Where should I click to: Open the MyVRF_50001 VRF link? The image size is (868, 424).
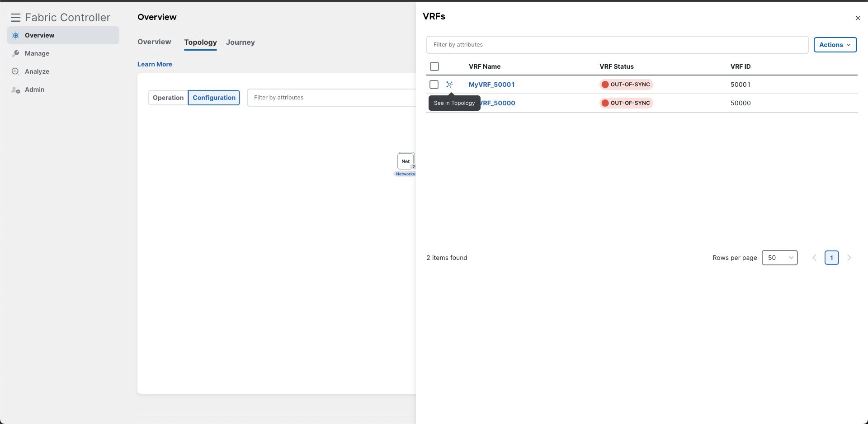coord(491,85)
